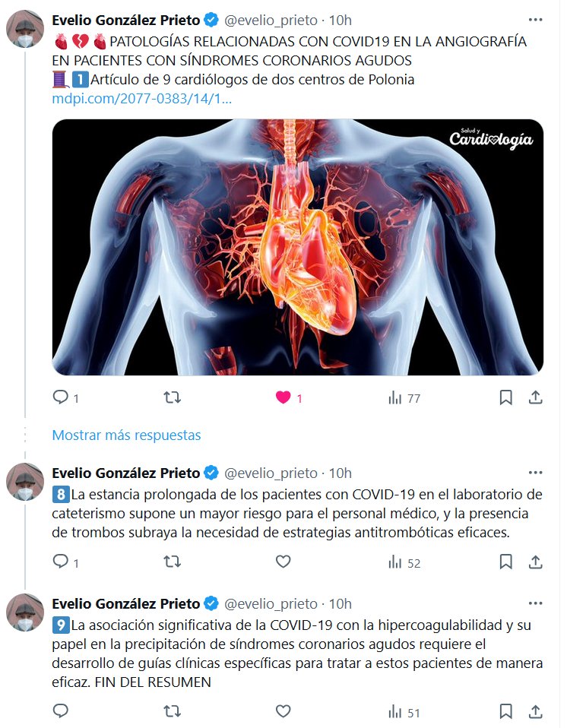The image size is (567, 728).
Task: View analytics showing 52 views
Action: click(404, 562)
